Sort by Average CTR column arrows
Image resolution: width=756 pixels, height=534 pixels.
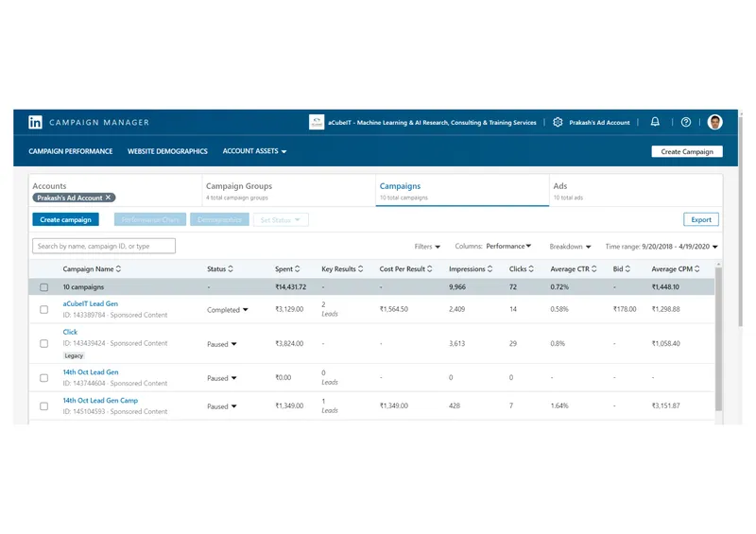point(594,269)
